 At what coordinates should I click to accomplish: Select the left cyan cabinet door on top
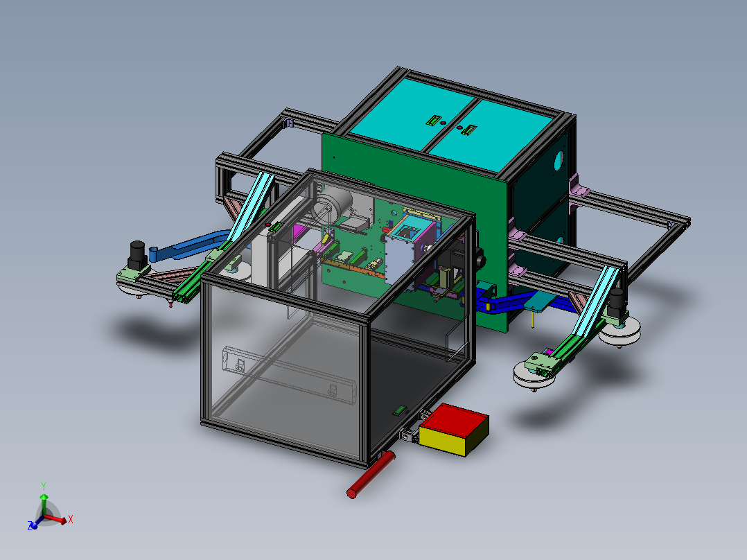coord(412,115)
